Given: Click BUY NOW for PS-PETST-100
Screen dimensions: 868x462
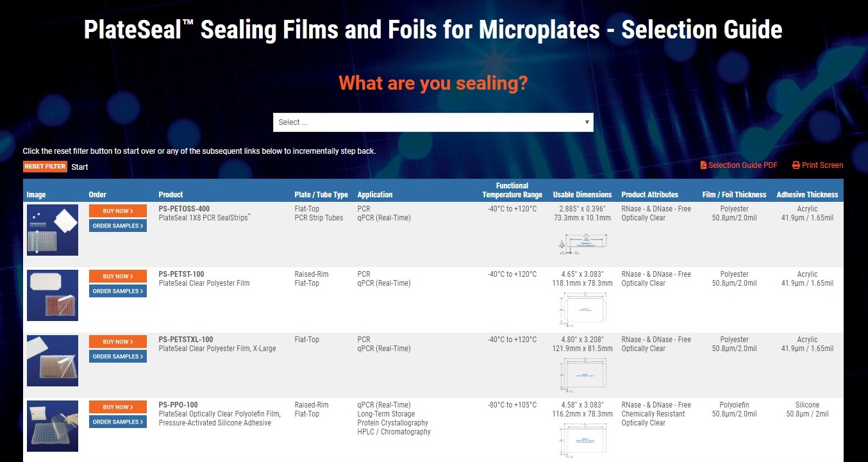Looking at the screenshot, I should (118, 276).
